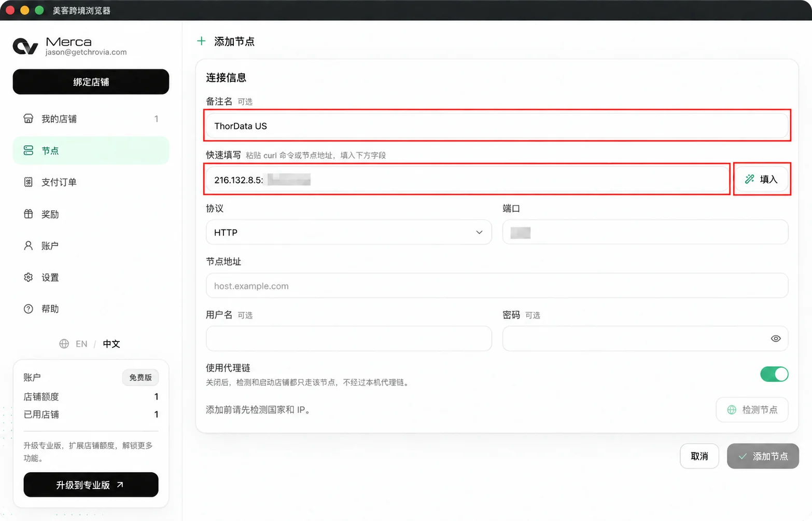Go to 奖励 in the sidebar
This screenshot has width=812, height=521.
coord(91,214)
